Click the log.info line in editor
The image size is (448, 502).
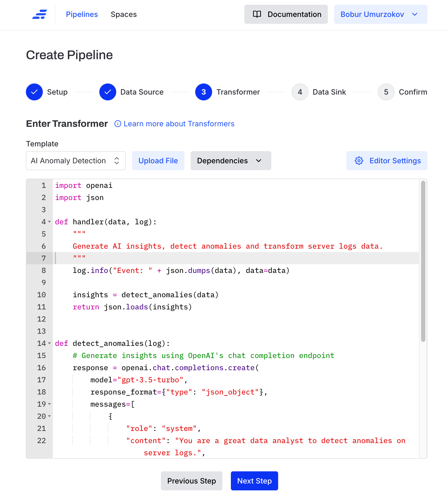[181, 271]
